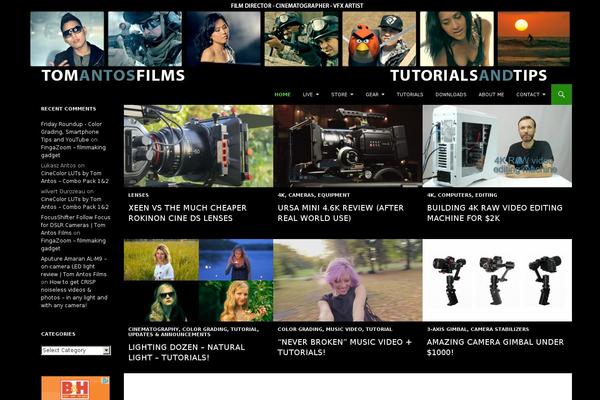Image resolution: width=600 pixels, height=400 pixels.
Task: Click the B&H advertisement banner
Action: coord(75,388)
